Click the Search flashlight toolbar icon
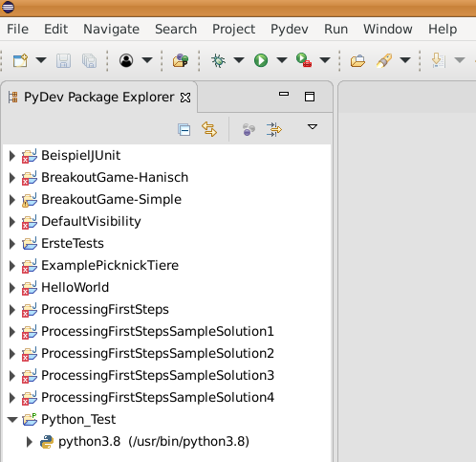476x462 pixels. pyautogui.click(x=384, y=60)
